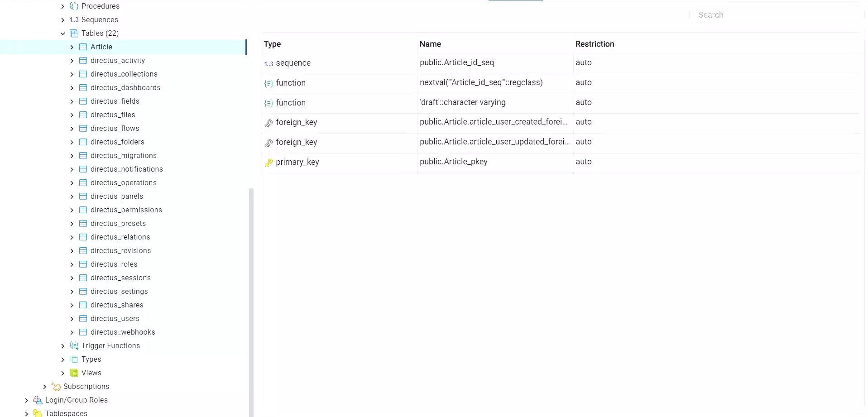The width and height of the screenshot is (868, 417).
Task: Click the Article table icon
Action: [x=82, y=47]
